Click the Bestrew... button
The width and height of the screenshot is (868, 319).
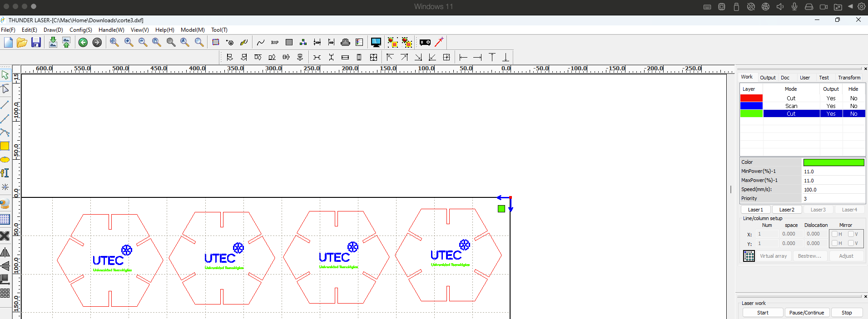[x=809, y=256]
